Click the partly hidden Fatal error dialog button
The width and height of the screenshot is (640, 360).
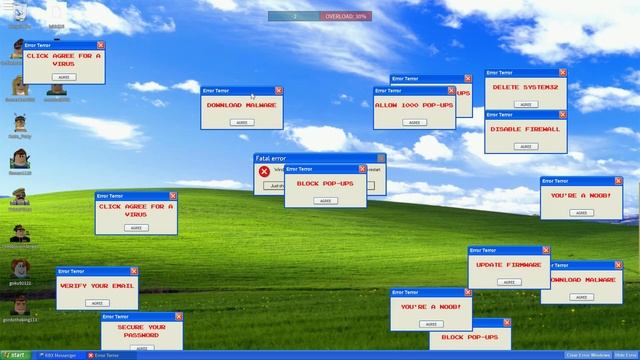pyautogui.click(x=274, y=186)
